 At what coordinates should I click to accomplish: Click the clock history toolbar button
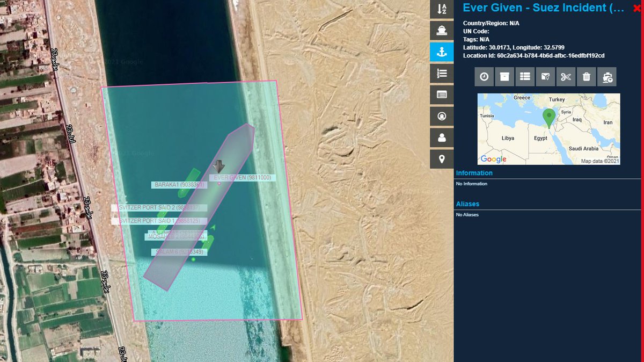484,77
